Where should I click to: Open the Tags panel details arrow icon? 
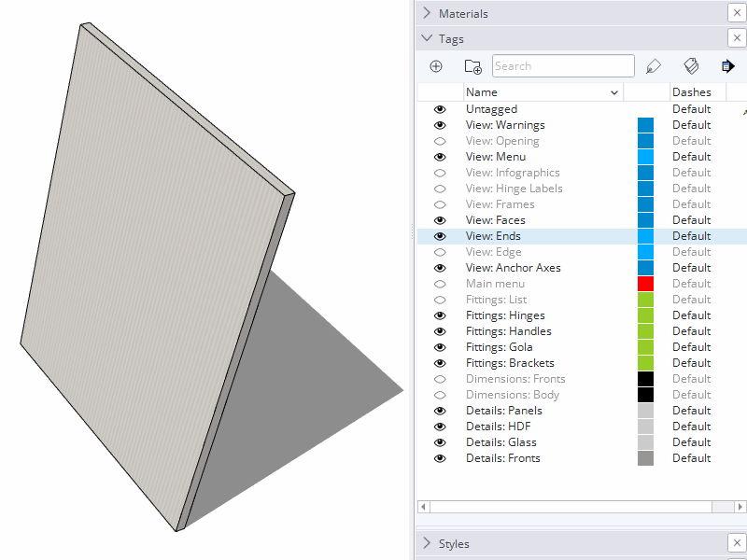click(x=727, y=65)
